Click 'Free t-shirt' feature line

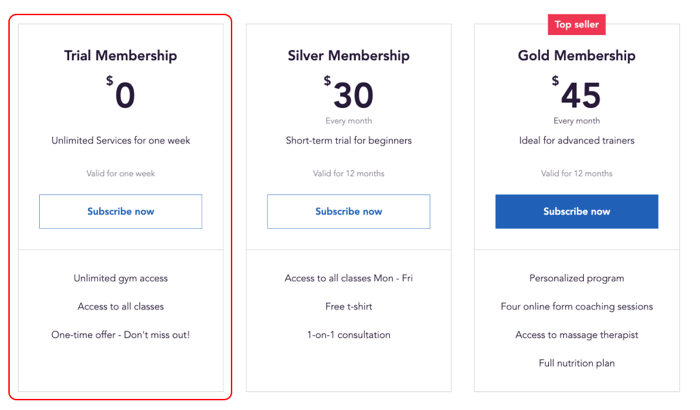pos(349,306)
